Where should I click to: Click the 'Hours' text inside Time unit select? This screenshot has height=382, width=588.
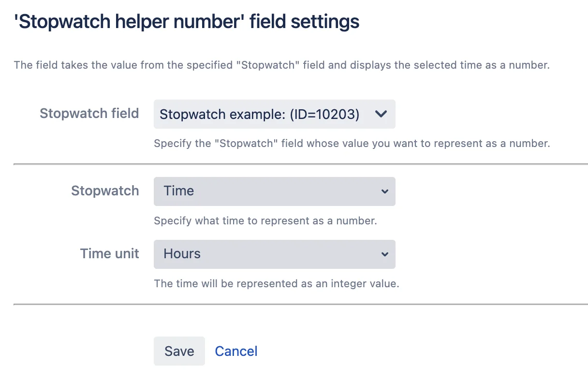click(182, 254)
